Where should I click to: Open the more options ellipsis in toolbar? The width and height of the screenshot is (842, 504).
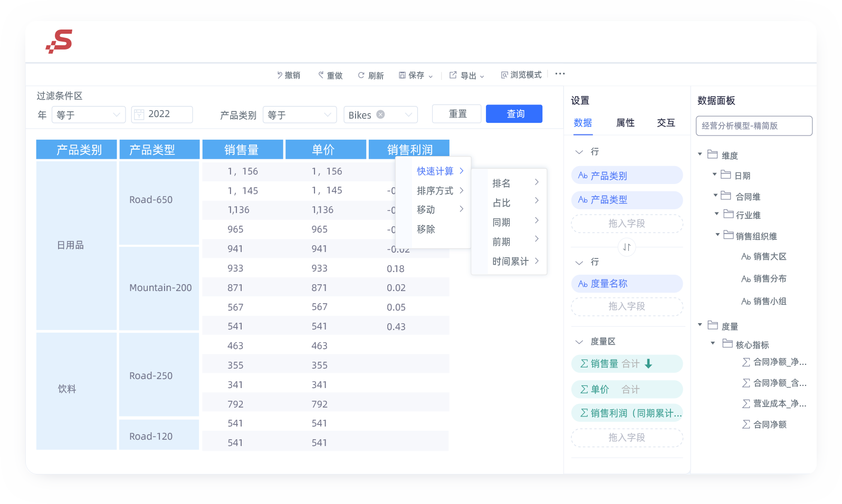pos(560,74)
